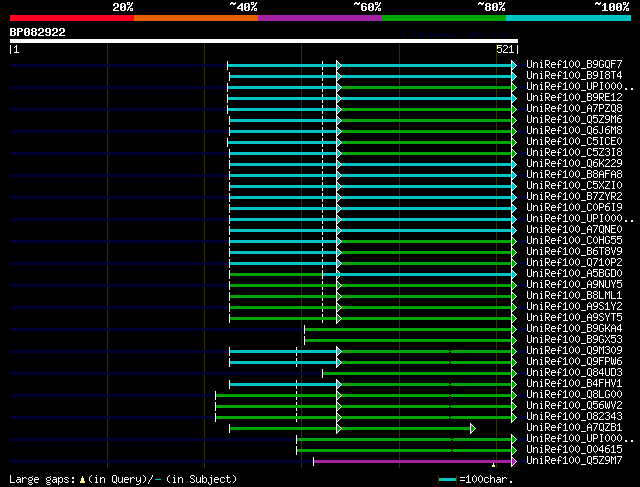Image resolution: width=640 pixels, height=487 pixels.
Task: Click the arrowhead ending the B9GQF7 alignment
Action: [x=514, y=65]
